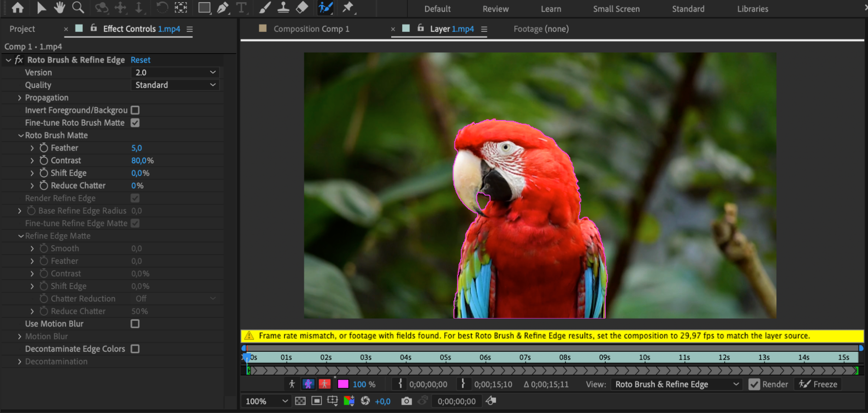Switch to the Learn workspace
This screenshot has width=868, height=413.
[551, 9]
